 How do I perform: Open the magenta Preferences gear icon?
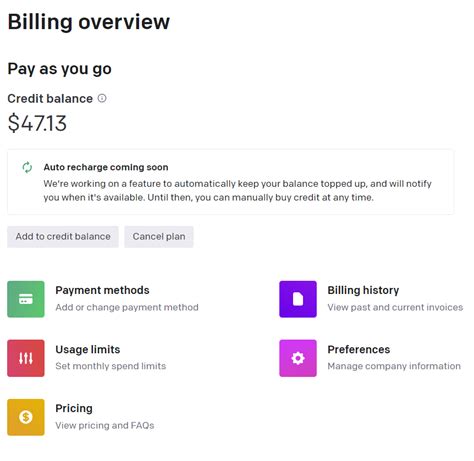298,358
